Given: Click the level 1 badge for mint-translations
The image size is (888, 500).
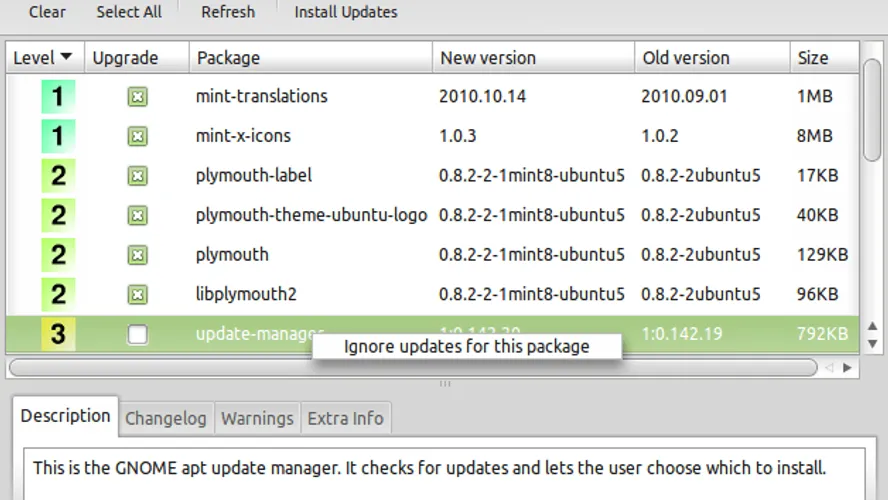Looking at the screenshot, I should (x=58, y=97).
